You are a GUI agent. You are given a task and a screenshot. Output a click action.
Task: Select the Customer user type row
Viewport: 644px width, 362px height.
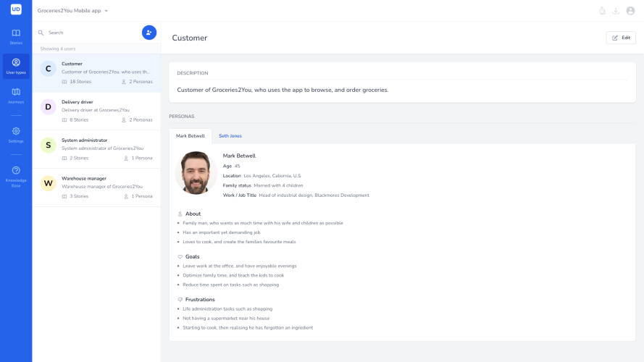[x=96, y=73]
